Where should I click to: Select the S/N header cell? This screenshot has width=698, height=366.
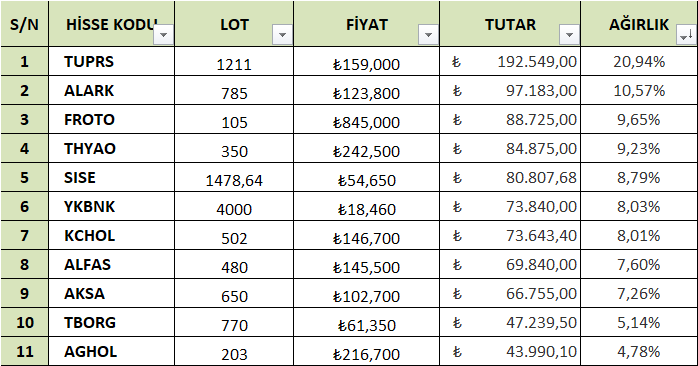click(24, 24)
